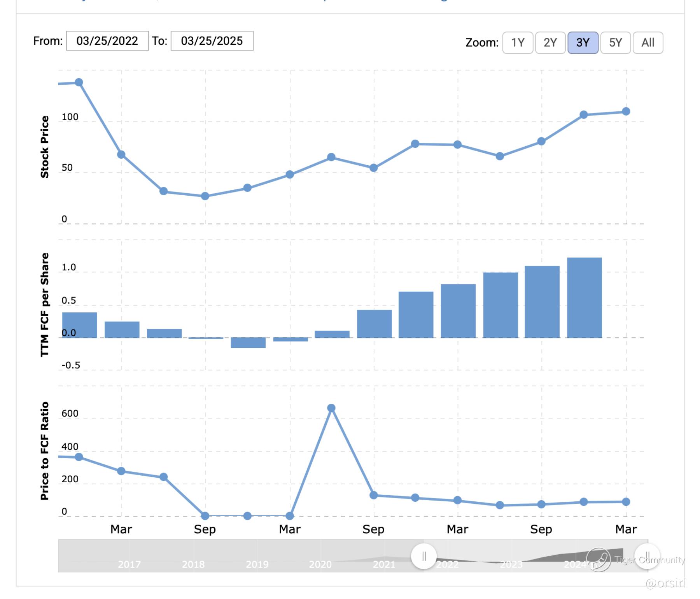Click the 2020 area in range navigator
This screenshot has height=599, width=700.
click(x=320, y=564)
